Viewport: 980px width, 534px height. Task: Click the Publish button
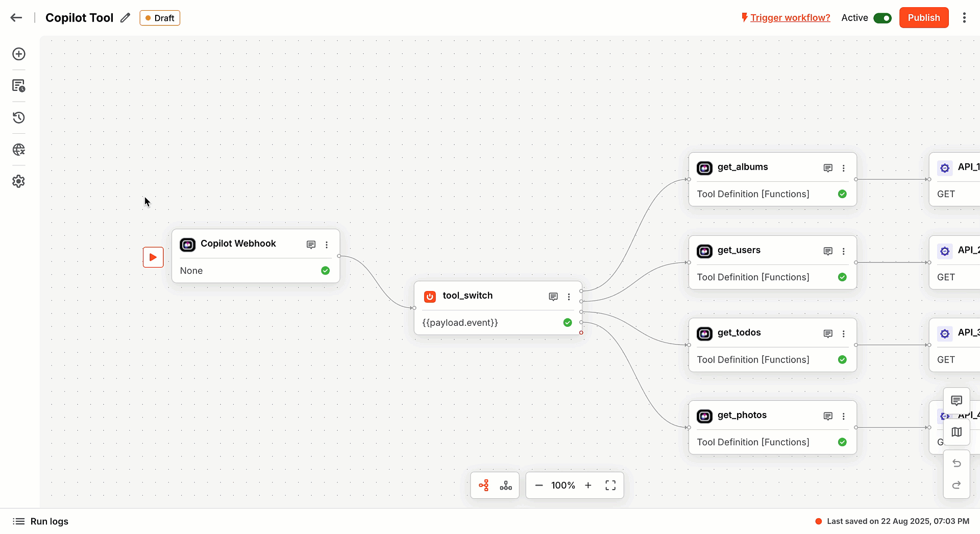point(923,18)
